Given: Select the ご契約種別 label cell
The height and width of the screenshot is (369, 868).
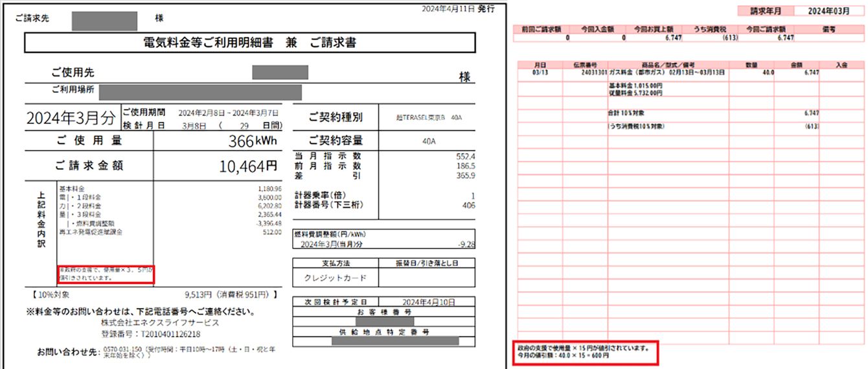Looking at the screenshot, I should 335,117.
